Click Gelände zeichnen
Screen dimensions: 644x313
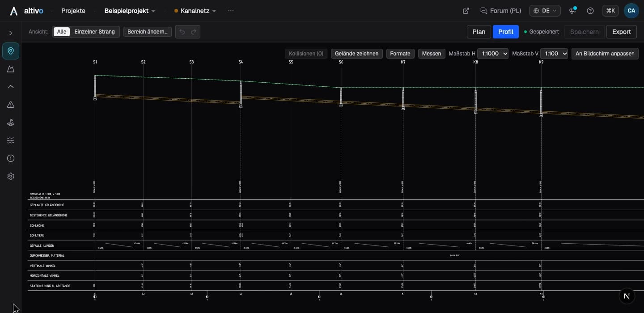point(357,54)
